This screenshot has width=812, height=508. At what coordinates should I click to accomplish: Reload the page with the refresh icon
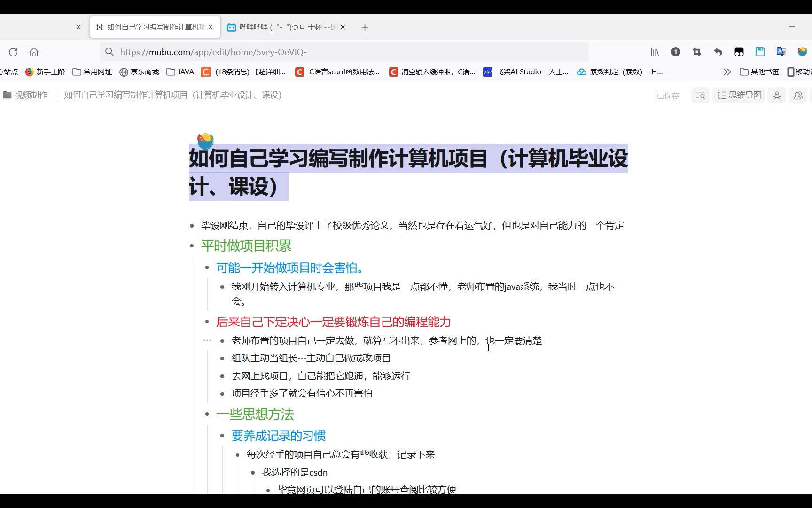(x=13, y=52)
